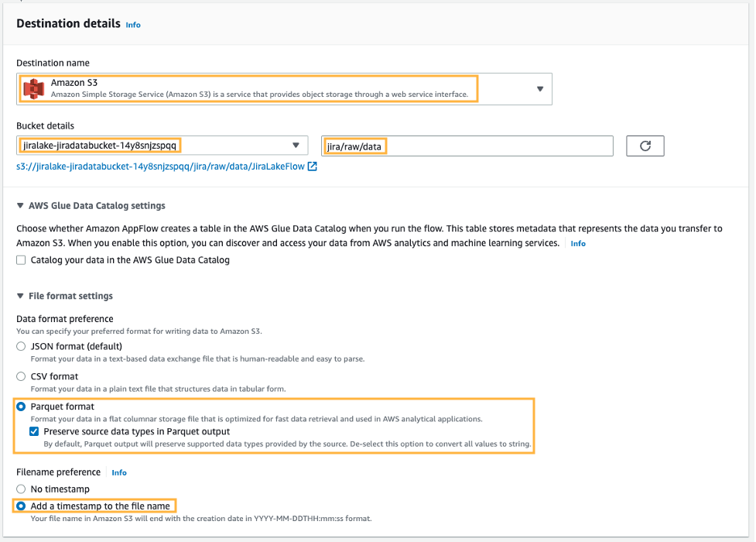Open the jiralake-jiradatabucket bucket dropdown
Screen dimensions: 756x542
tap(296, 145)
